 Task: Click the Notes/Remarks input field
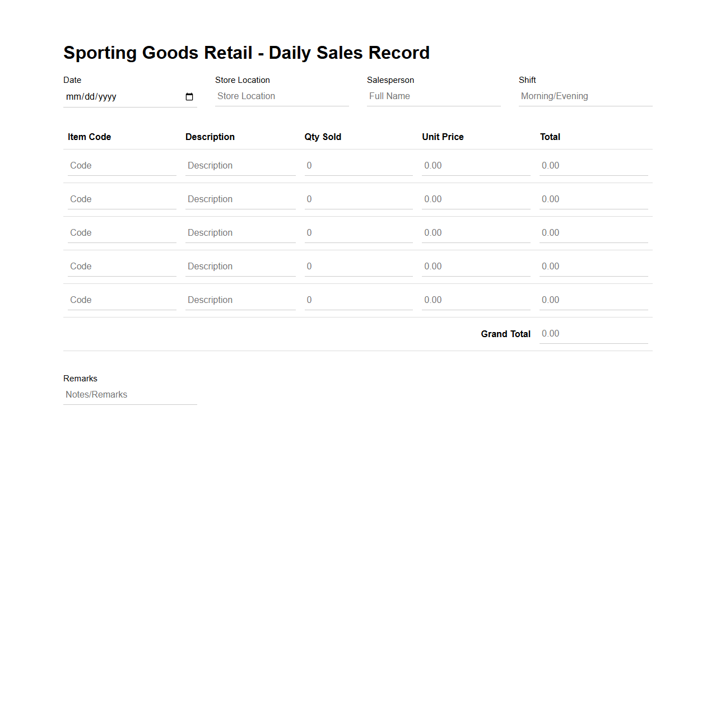(x=129, y=394)
